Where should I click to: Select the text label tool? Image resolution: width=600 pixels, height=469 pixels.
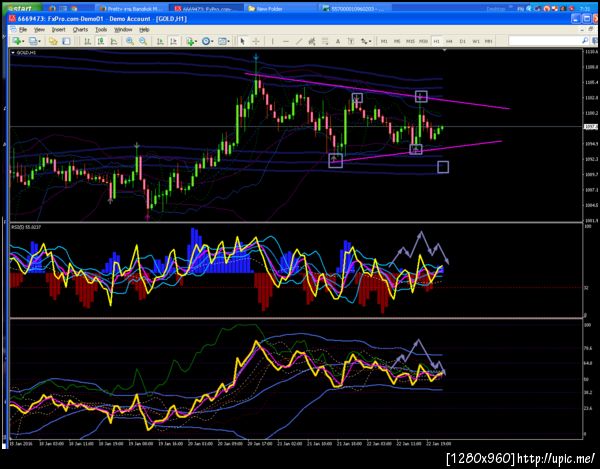351,41
